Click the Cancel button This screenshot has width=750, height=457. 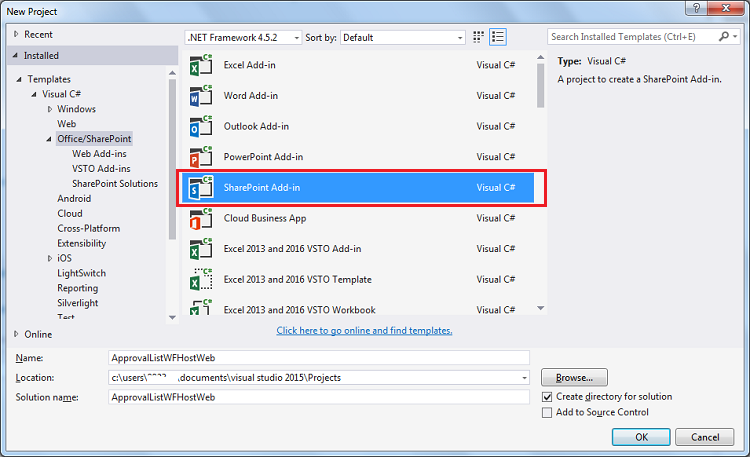[x=705, y=437]
